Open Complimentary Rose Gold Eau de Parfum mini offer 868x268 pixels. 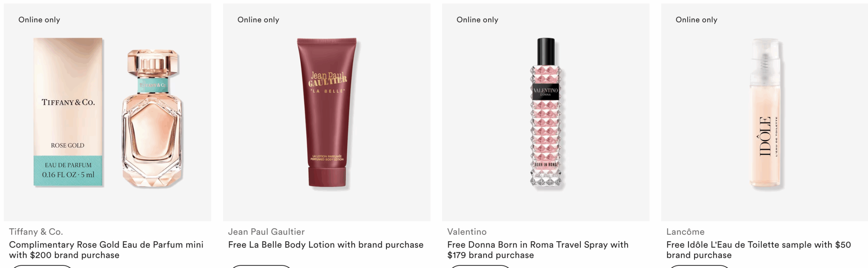tap(106, 250)
